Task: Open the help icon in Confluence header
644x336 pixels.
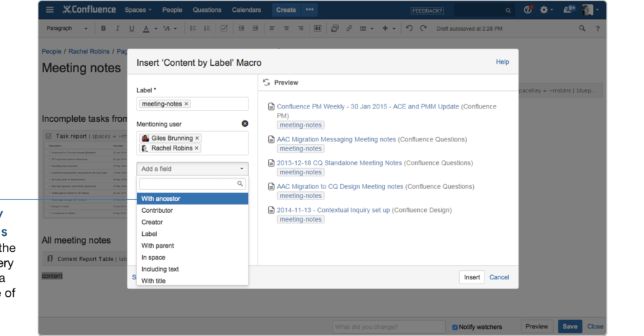Action: point(527,10)
